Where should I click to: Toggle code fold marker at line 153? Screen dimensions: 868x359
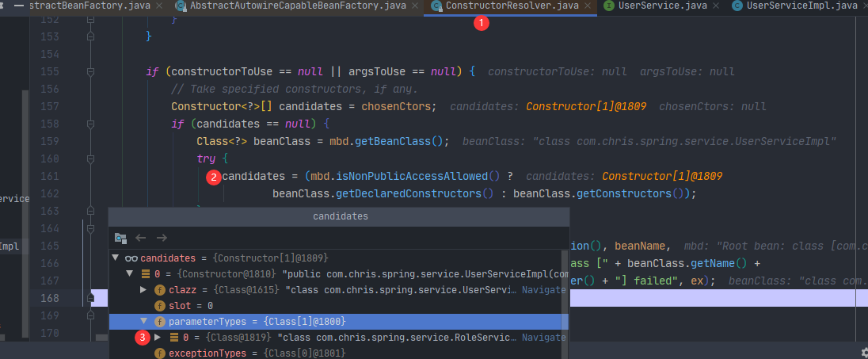coord(91,36)
